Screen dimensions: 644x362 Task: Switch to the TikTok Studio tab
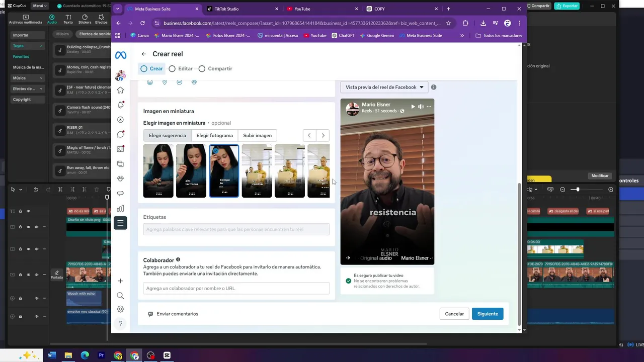(244, 9)
